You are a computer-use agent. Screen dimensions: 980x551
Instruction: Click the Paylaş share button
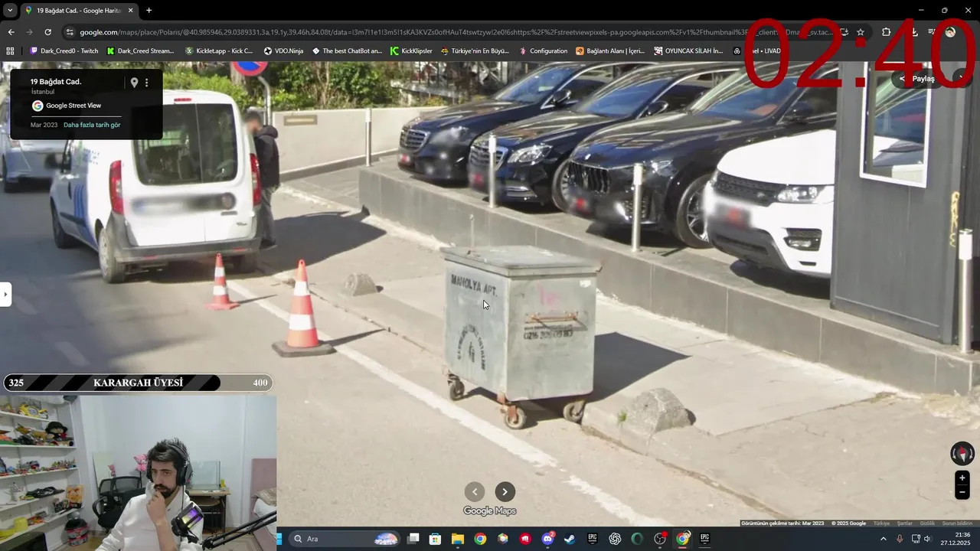(917, 79)
